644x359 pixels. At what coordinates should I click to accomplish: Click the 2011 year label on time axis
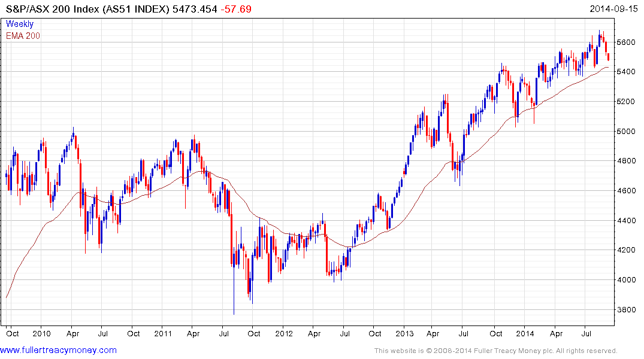(x=162, y=333)
